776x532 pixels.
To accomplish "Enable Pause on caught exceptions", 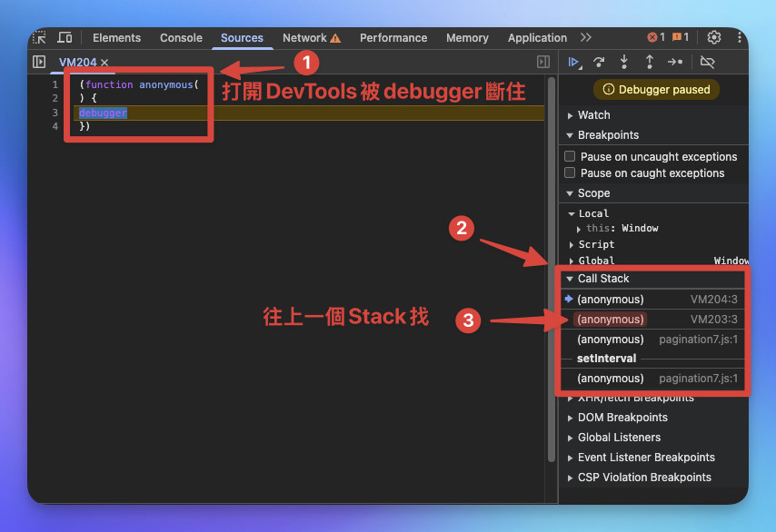I will pos(570,172).
